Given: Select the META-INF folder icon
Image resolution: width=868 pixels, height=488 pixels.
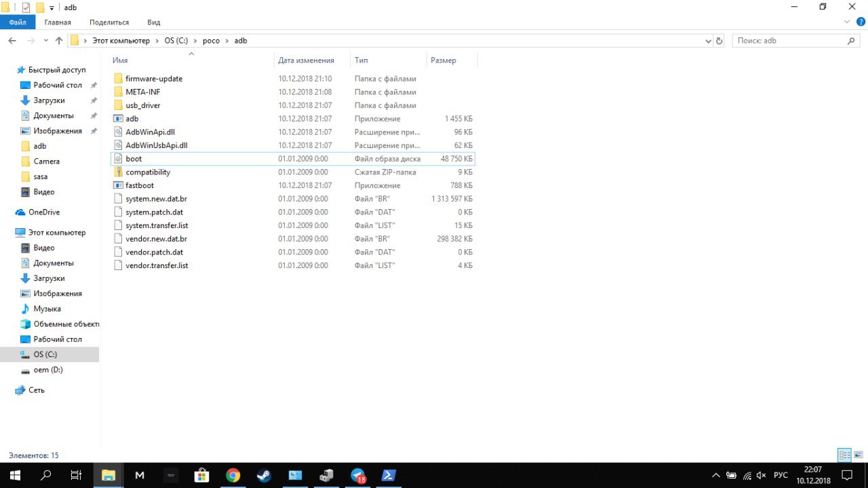Looking at the screenshot, I should coord(118,92).
